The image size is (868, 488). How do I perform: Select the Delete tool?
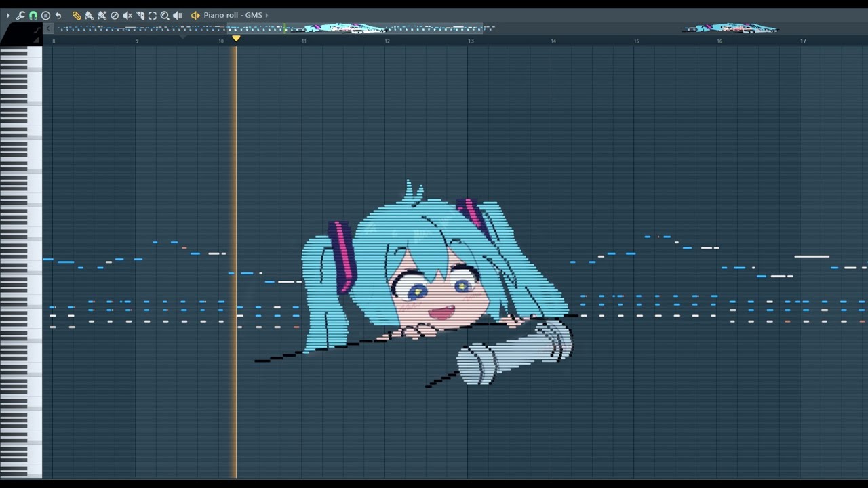[115, 16]
